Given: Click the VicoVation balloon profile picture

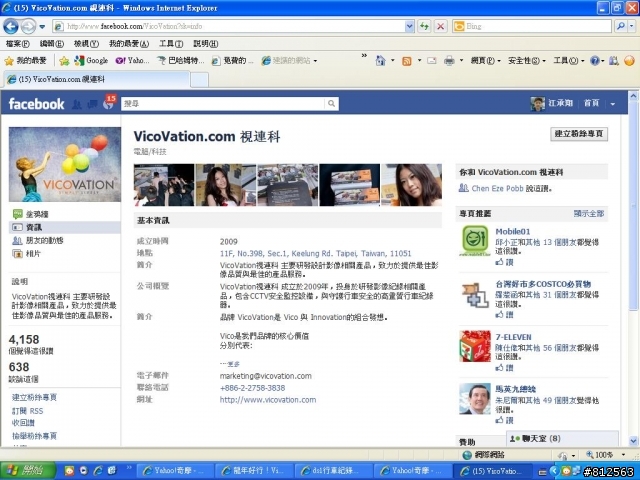Looking at the screenshot, I should coord(65,164).
